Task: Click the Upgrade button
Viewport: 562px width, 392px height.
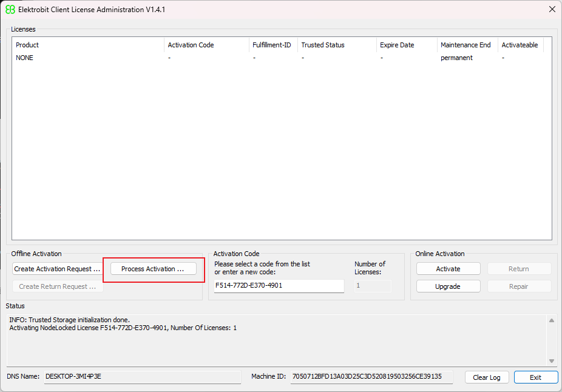Action: coord(448,286)
